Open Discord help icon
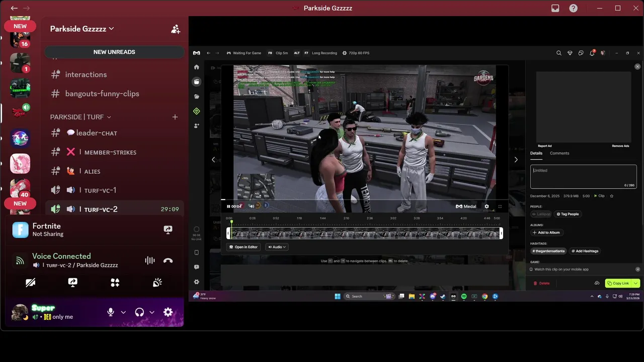This screenshot has height=362, width=644. pos(573,8)
